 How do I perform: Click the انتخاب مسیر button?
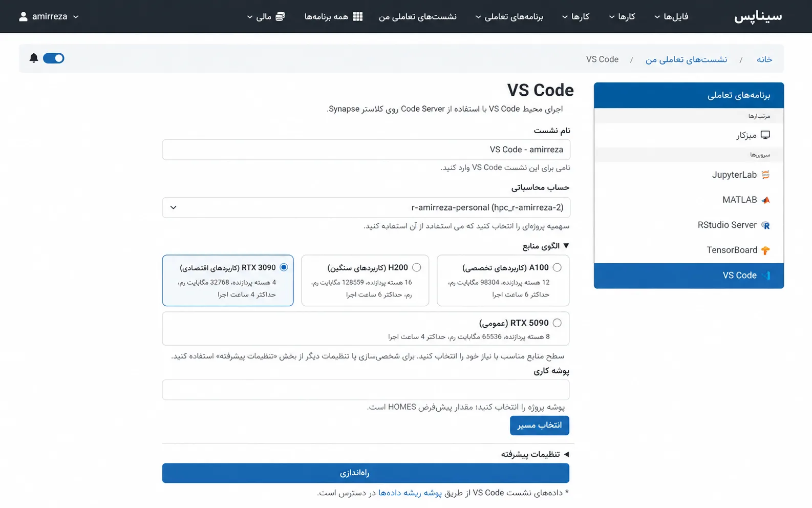[540, 425]
